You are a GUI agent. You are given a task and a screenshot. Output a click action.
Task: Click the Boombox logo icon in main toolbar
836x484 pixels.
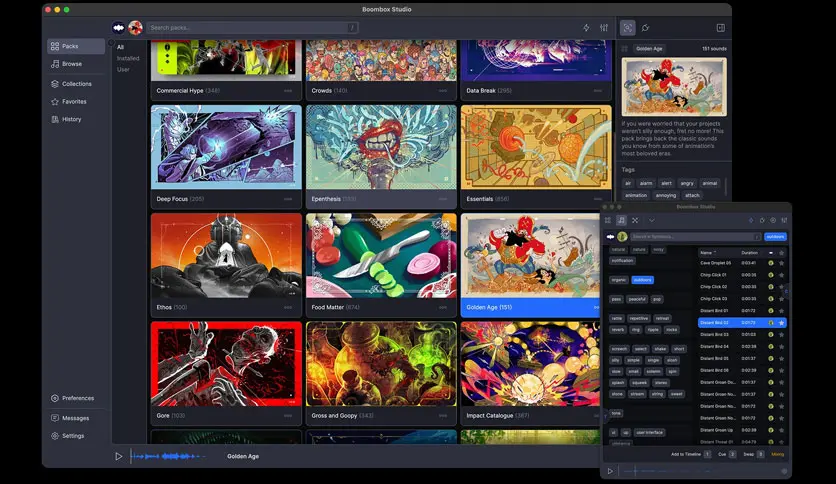pyautogui.click(x=118, y=28)
